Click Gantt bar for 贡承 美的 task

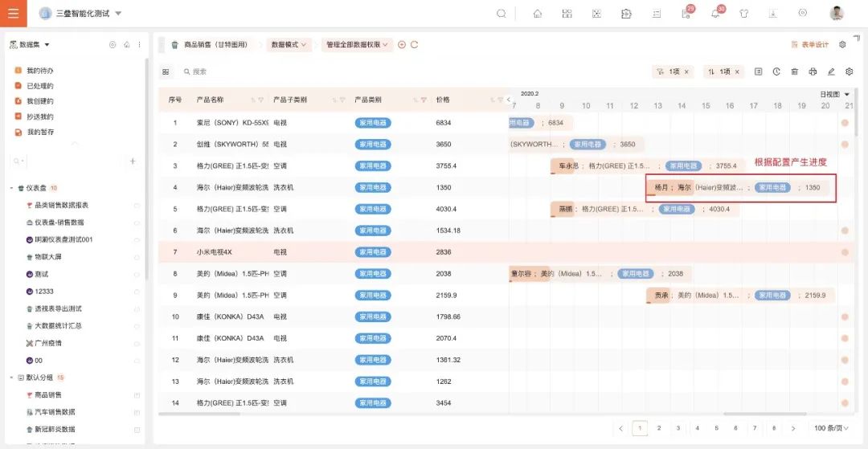[x=740, y=296]
